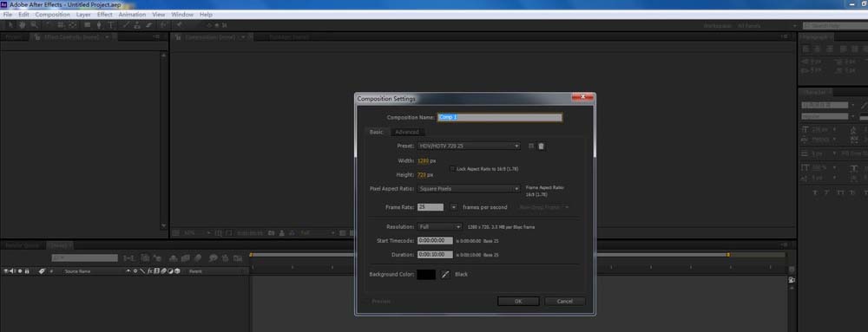Close the Composition Settings dialog
The width and height of the screenshot is (868, 332).
(582, 98)
